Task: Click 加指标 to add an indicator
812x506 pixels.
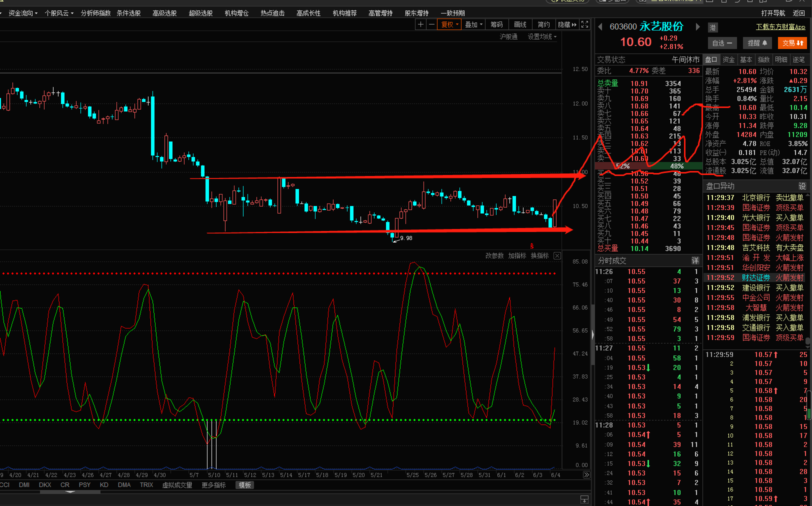Action: pyautogui.click(x=517, y=255)
